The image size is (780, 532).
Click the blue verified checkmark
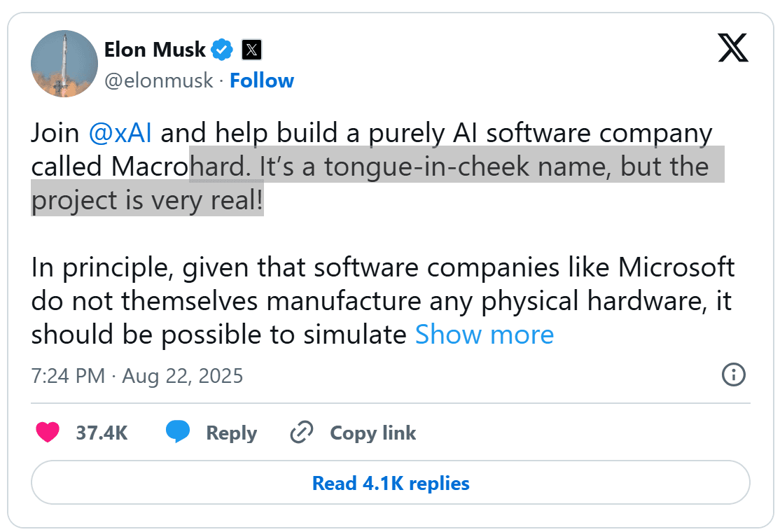click(221, 49)
